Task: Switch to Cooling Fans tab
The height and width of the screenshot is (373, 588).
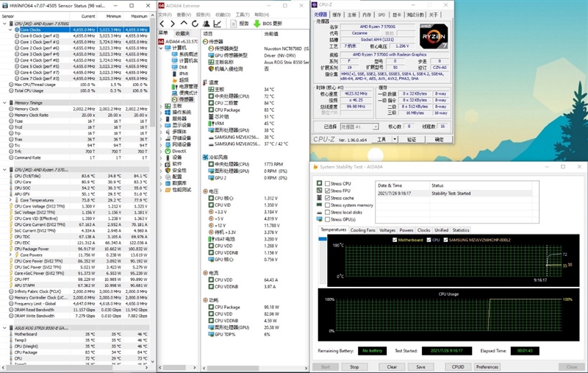Action: 362,230
